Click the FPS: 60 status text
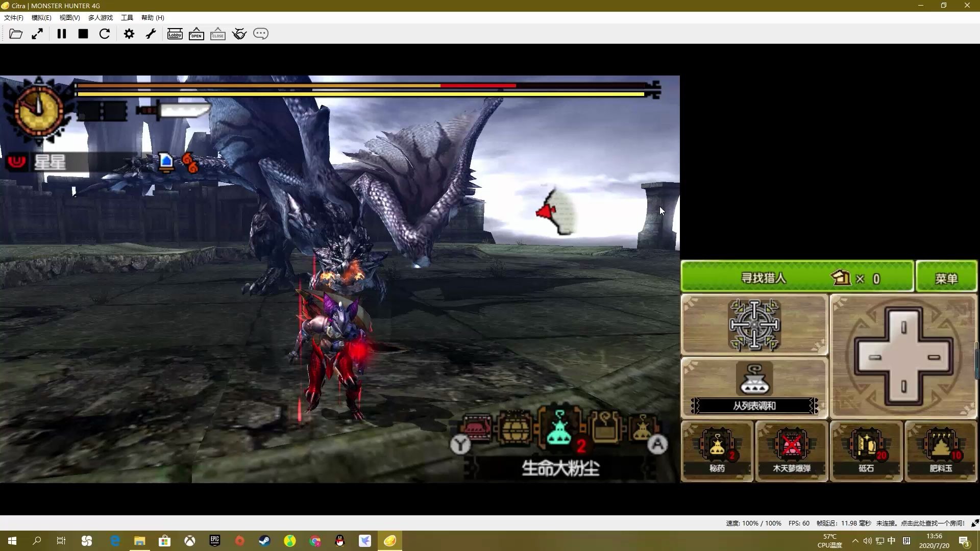Image resolution: width=980 pixels, height=551 pixels. tap(799, 523)
